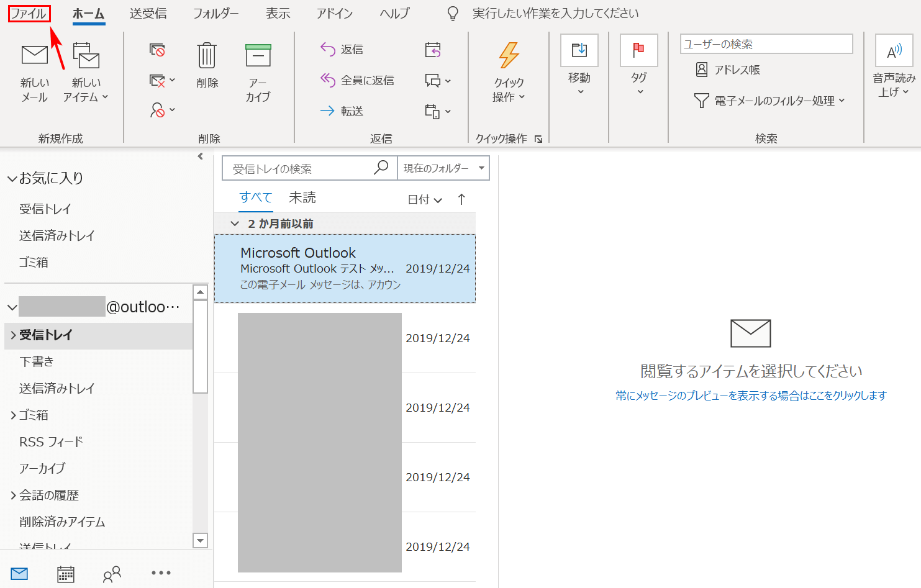Click the meeting reply calendar icon
Viewport: 921px width, 588px height.
tap(433, 50)
